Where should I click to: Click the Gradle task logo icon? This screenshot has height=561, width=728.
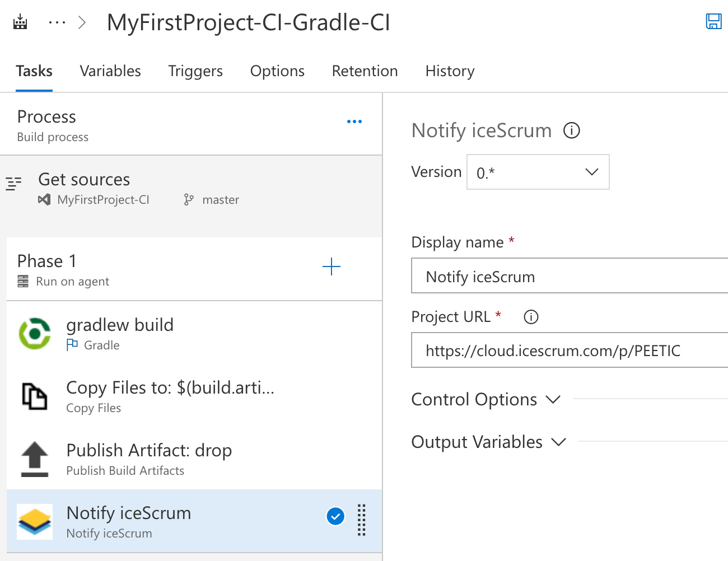35,334
